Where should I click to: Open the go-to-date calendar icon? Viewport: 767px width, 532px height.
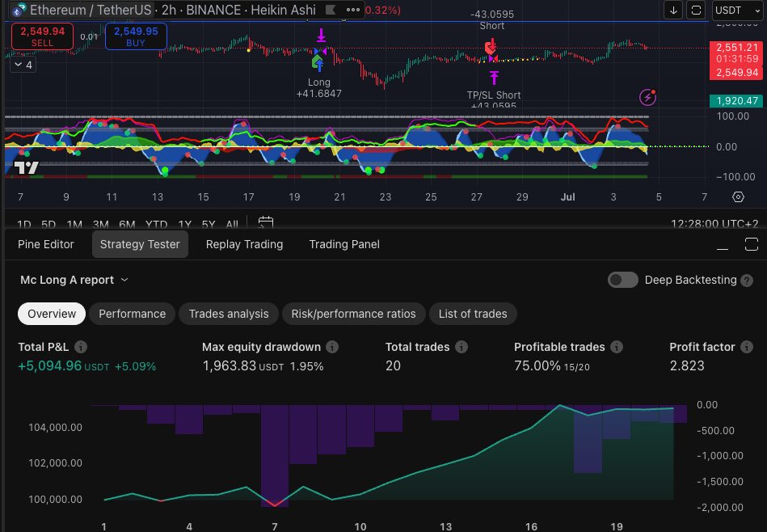tap(266, 223)
